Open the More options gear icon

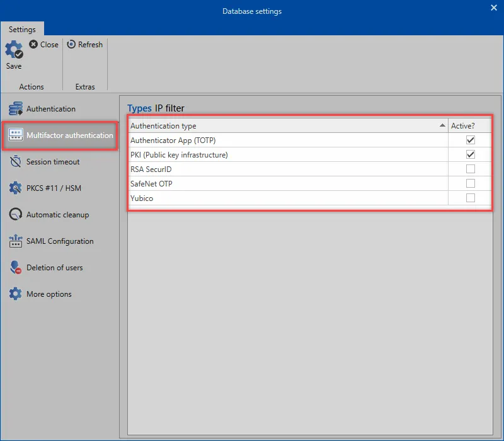[16, 294]
